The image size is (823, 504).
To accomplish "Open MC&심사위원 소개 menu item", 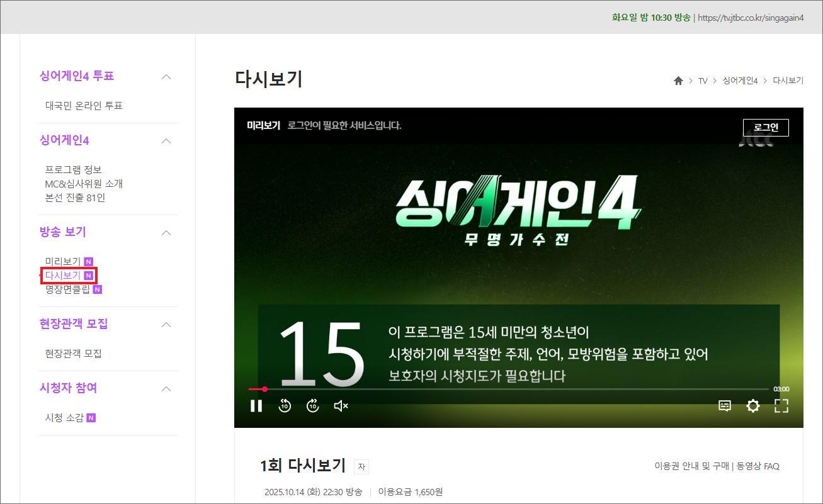I will pyautogui.click(x=84, y=184).
